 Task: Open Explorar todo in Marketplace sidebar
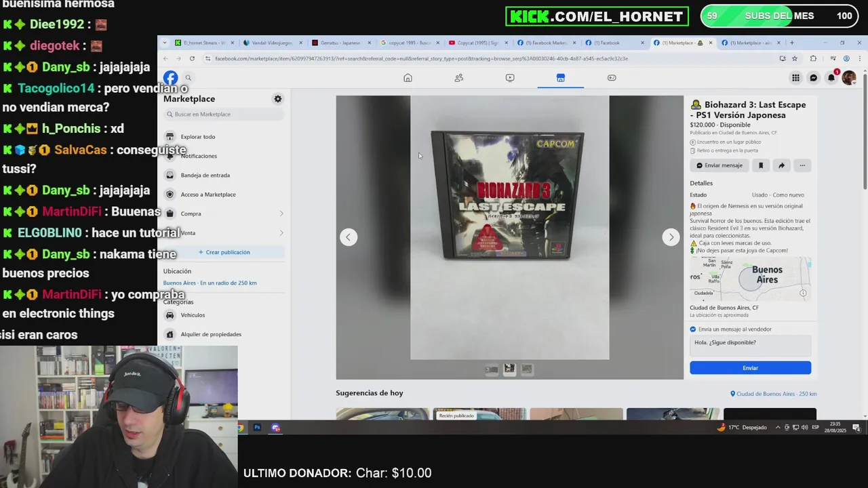pyautogui.click(x=224, y=137)
